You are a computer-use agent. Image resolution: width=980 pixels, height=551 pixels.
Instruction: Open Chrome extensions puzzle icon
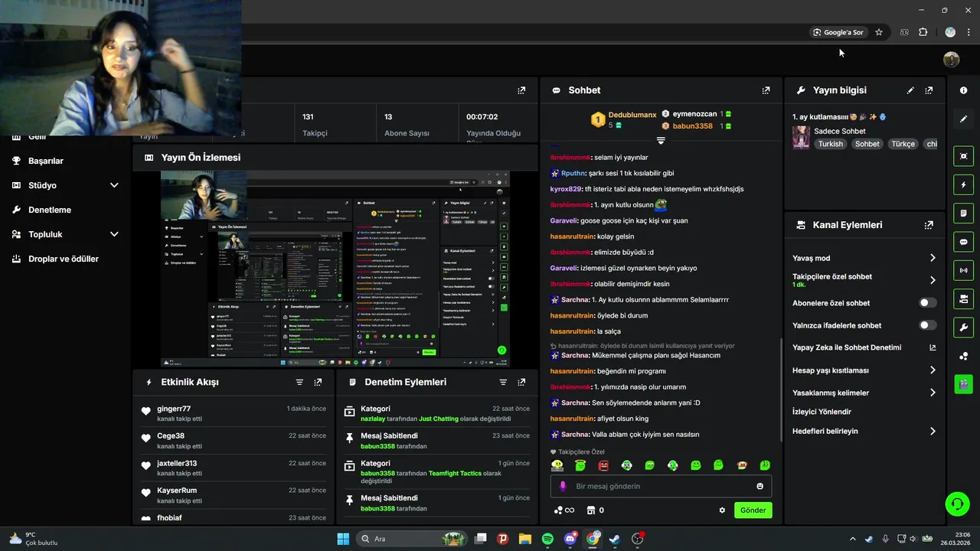click(x=923, y=32)
